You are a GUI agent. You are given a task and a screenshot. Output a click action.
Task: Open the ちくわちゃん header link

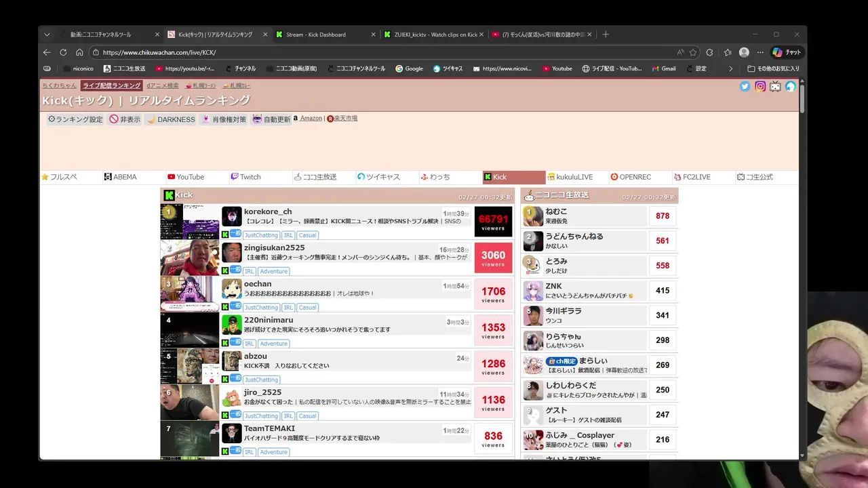60,85
